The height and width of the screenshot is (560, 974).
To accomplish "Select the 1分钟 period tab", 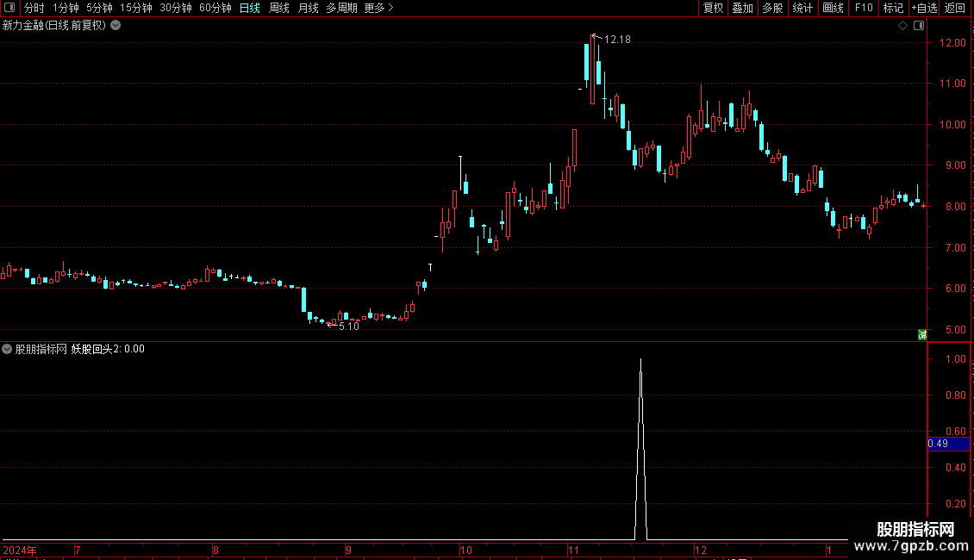I will coord(66,8).
